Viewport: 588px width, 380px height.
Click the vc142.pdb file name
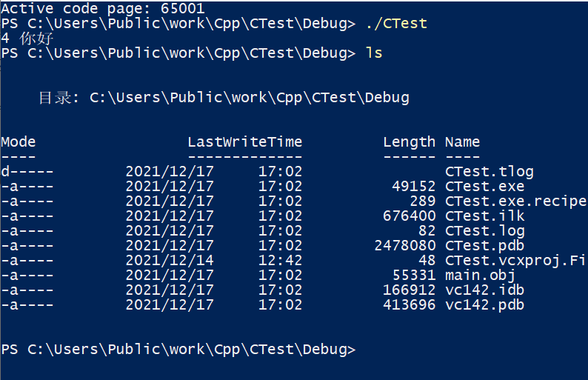pyautogui.click(x=484, y=305)
